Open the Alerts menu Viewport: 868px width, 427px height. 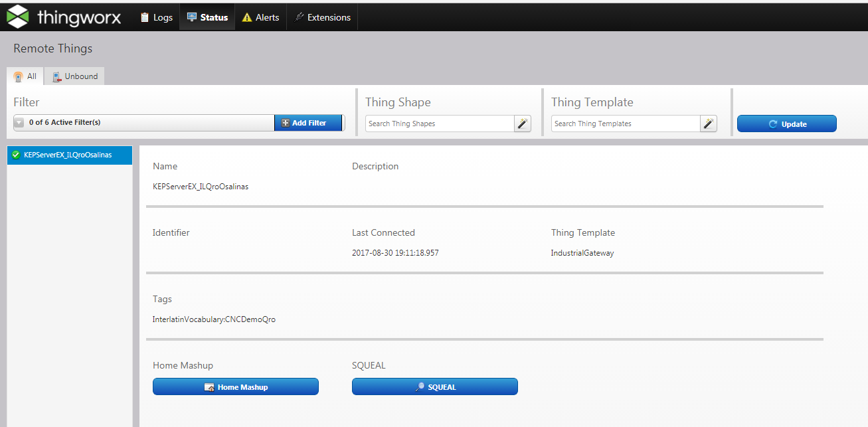[x=261, y=17]
